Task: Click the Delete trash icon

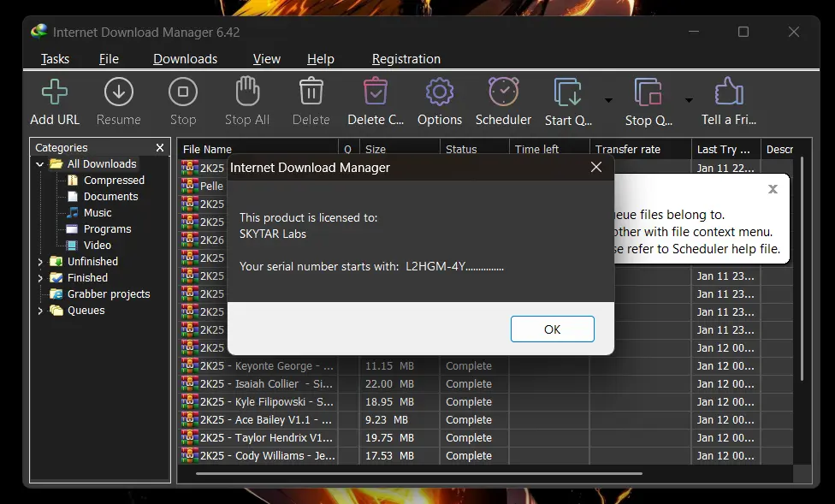Action: coord(311,92)
